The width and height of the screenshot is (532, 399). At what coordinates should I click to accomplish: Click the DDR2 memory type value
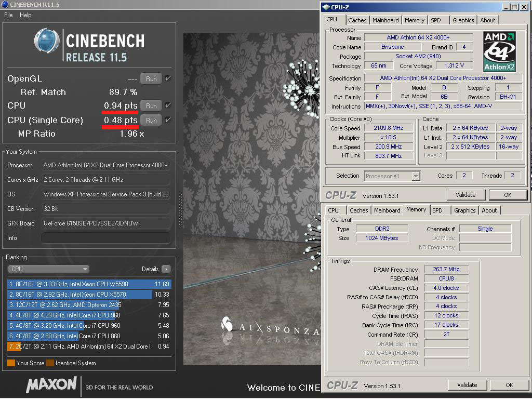pos(382,229)
